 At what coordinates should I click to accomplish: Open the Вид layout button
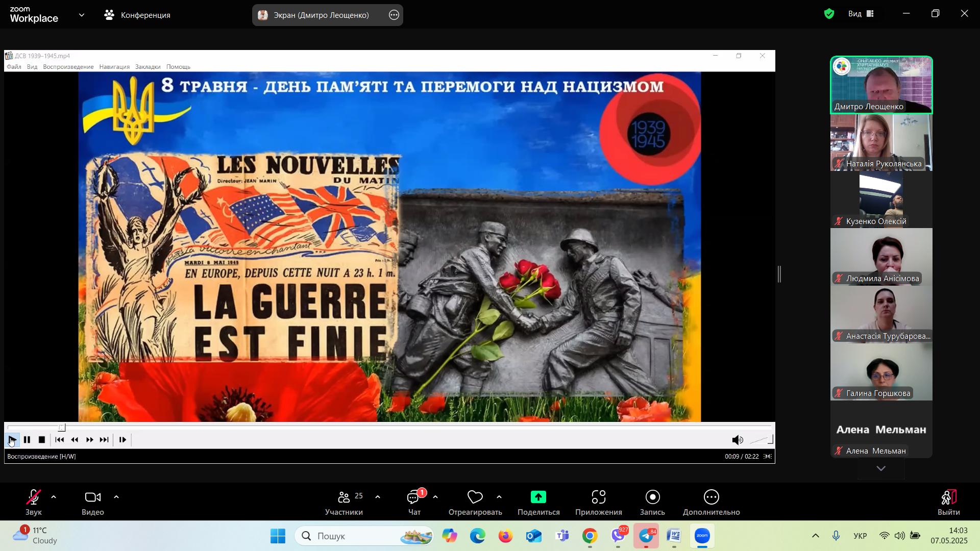[861, 14]
